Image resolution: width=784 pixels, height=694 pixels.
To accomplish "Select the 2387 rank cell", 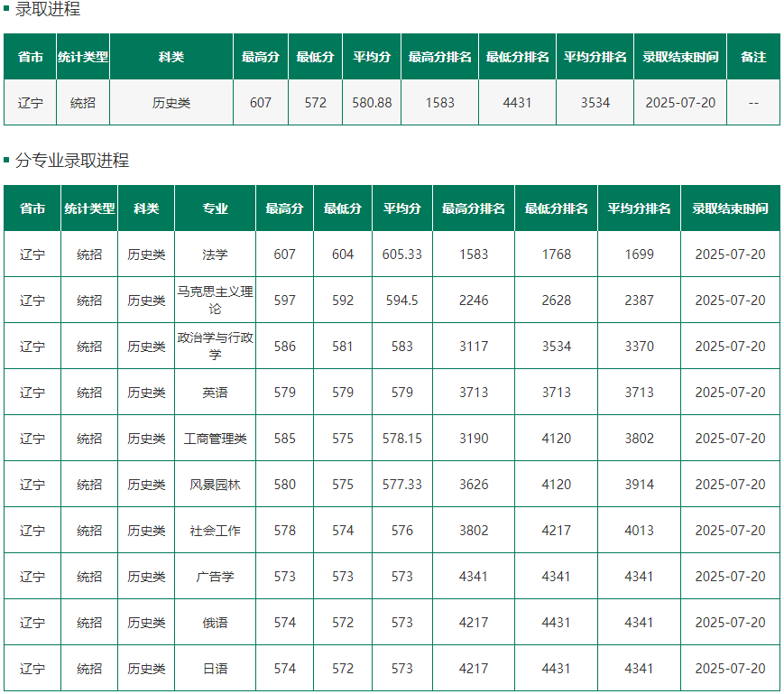I will pyautogui.click(x=639, y=301).
